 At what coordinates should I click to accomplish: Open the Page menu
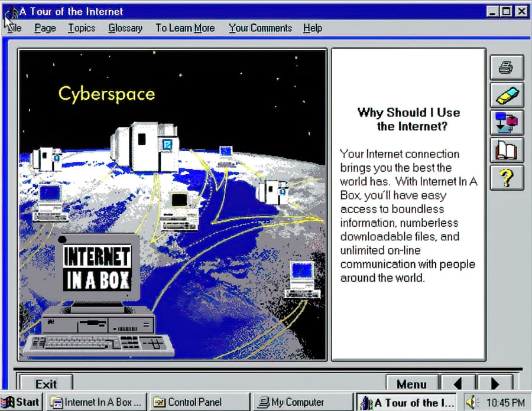tap(45, 28)
